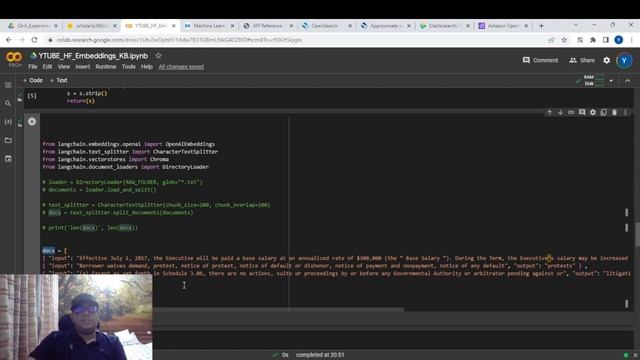This screenshot has width=640, height=360.
Task: Open the table of contents sidebar icon
Action: [8, 85]
